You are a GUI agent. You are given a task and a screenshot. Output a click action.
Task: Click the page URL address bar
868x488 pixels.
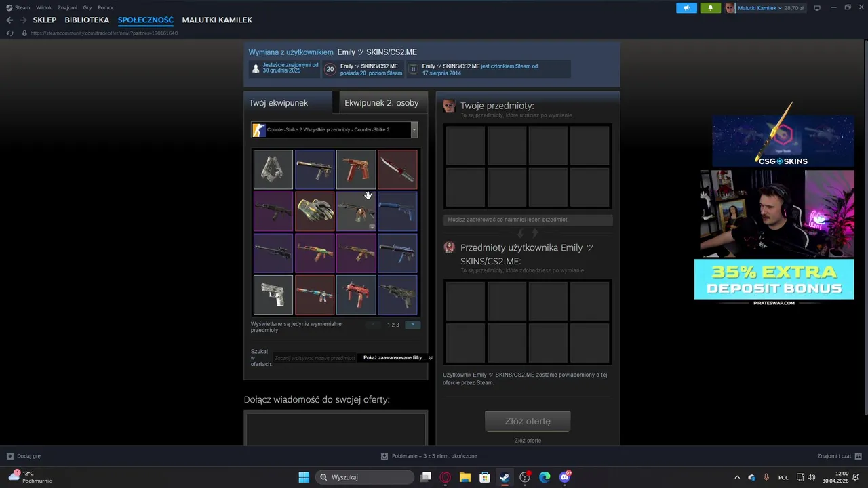[104, 33]
